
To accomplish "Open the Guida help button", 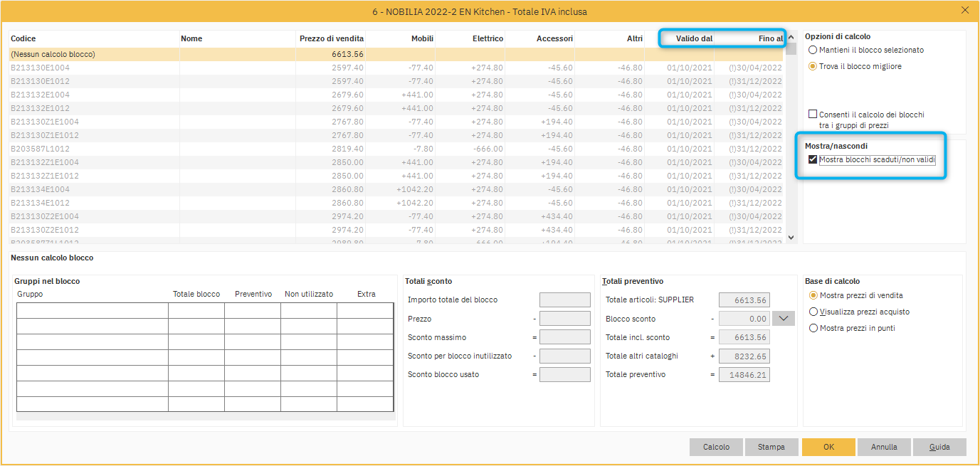I will pyautogui.click(x=939, y=447).
